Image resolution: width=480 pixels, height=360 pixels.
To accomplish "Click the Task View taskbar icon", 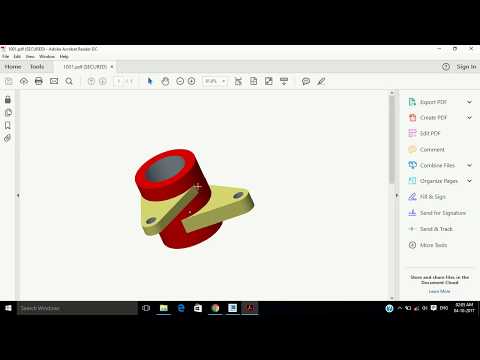I will coord(146,308).
